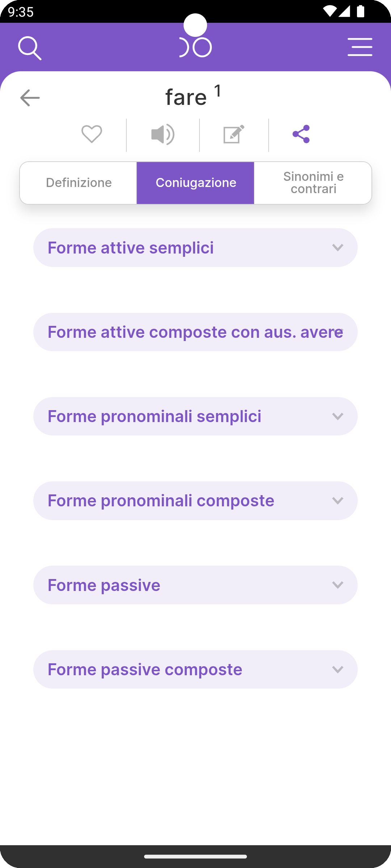
Task: Open the search magnifier icon
Action: (30, 48)
